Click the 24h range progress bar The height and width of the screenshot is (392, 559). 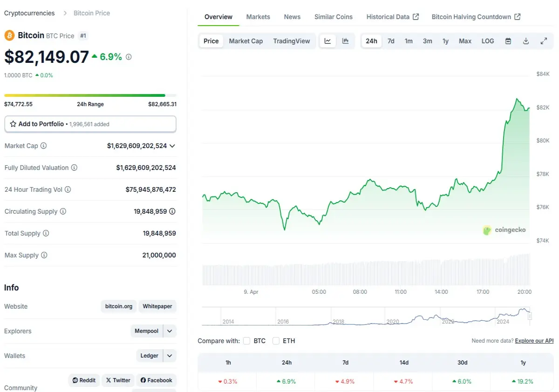click(90, 95)
